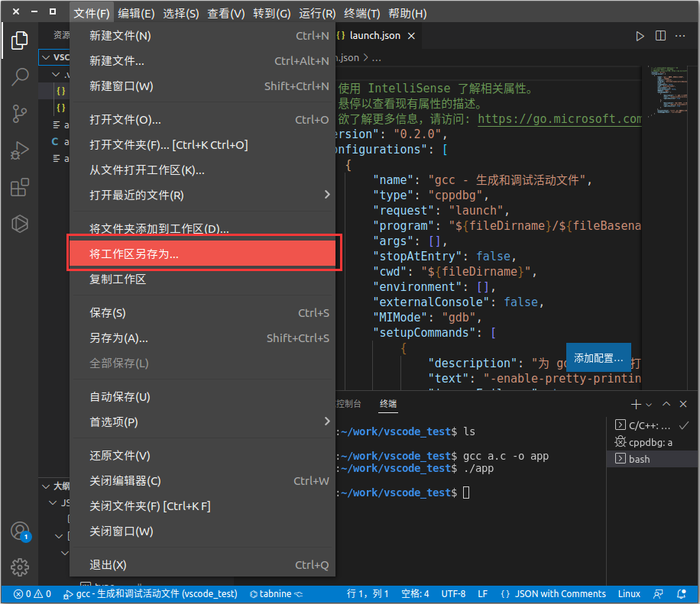Open the 运行(R) menu

pos(317,14)
